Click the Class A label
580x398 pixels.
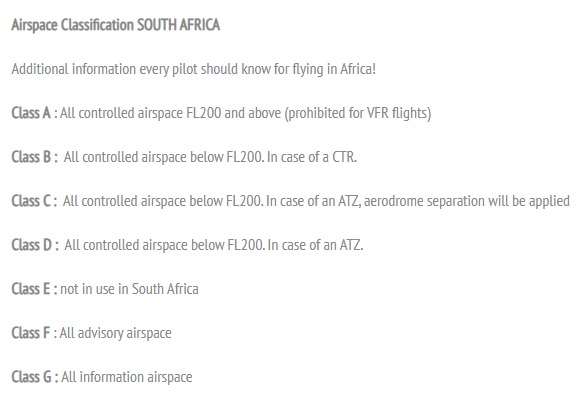tap(31, 113)
